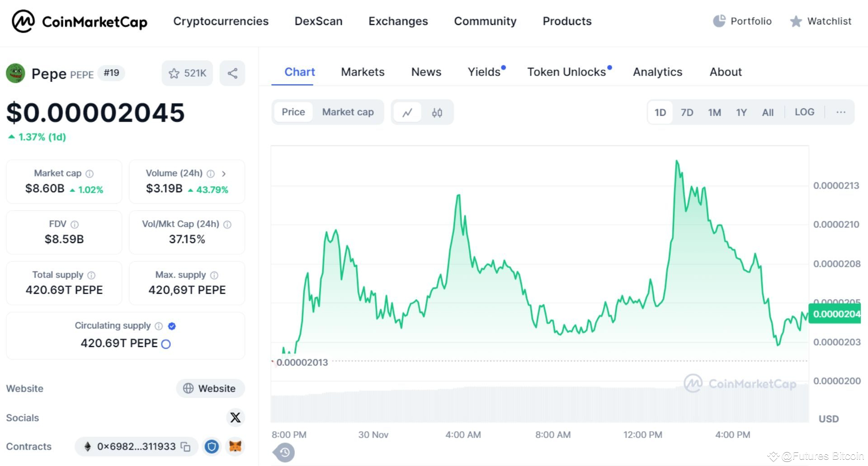The width and height of the screenshot is (868, 466).
Task: Open the Watchlist star link
Action: 821,21
